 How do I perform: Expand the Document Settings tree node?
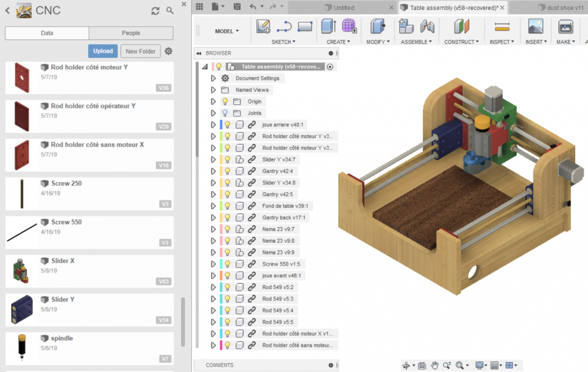[213, 78]
